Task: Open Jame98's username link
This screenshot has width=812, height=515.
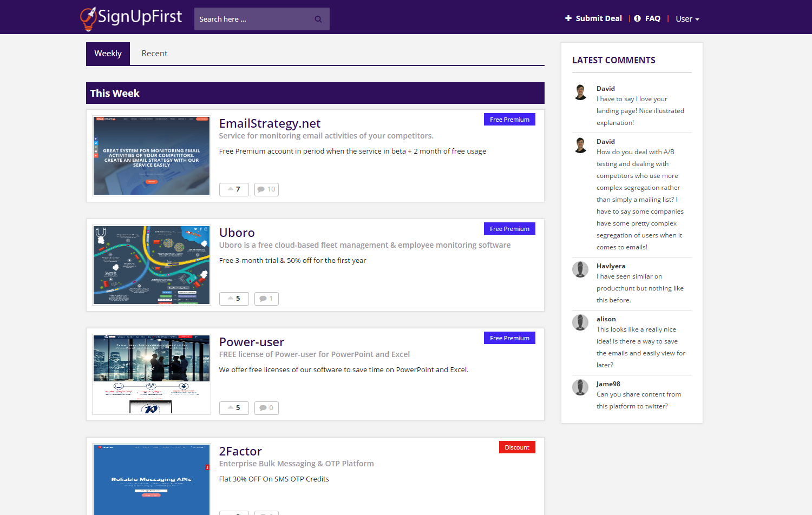Action: (x=608, y=384)
